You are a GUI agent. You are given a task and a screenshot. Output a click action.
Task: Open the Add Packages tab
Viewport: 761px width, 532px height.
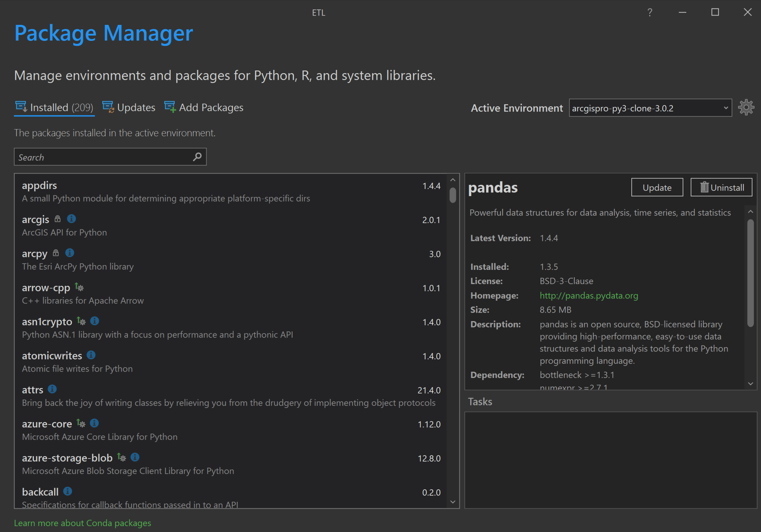pyautogui.click(x=204, y=107)
